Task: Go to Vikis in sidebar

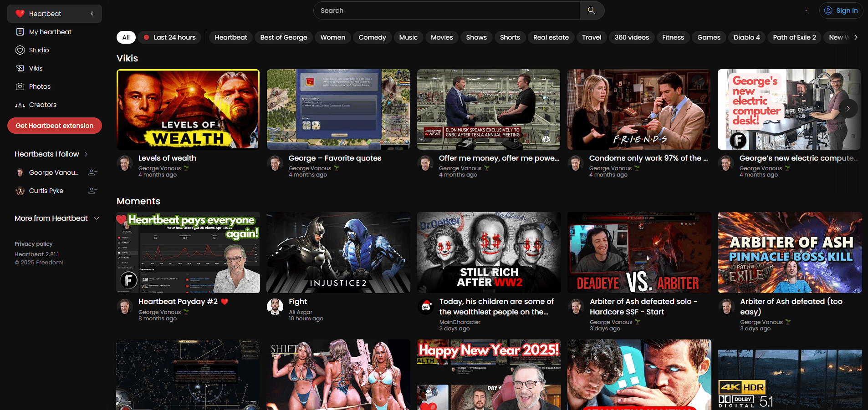Action: click(36, 68)
